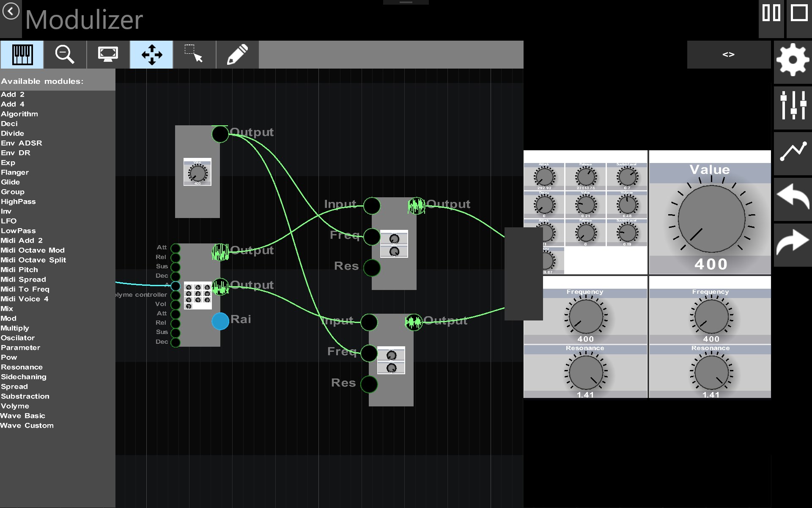The height and width of the screenshot is (508, 812).
Task: Click the <> panel expander
Action: pos(729,54)
